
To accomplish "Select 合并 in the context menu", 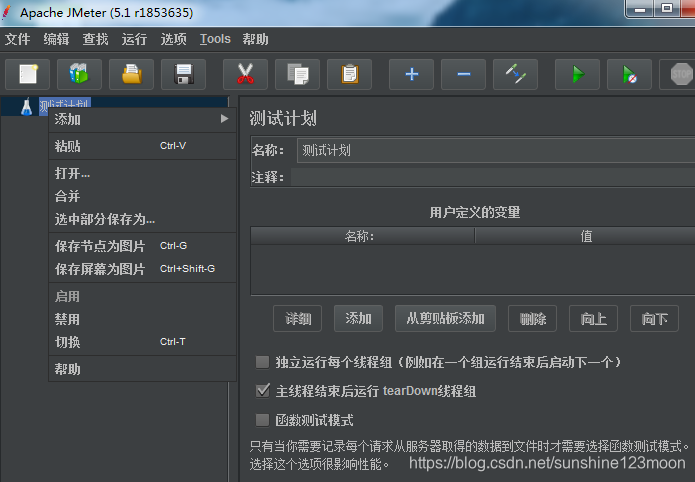I will [x=142, y=196].
